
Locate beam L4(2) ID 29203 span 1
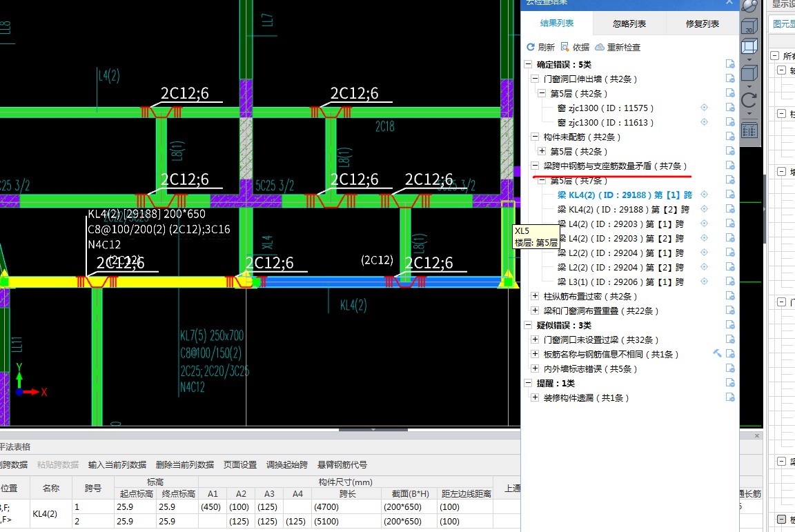pos(704,224)
